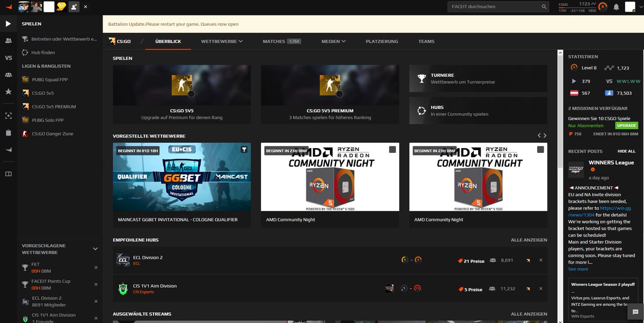Show previous featured competitions

pos(539,136)
